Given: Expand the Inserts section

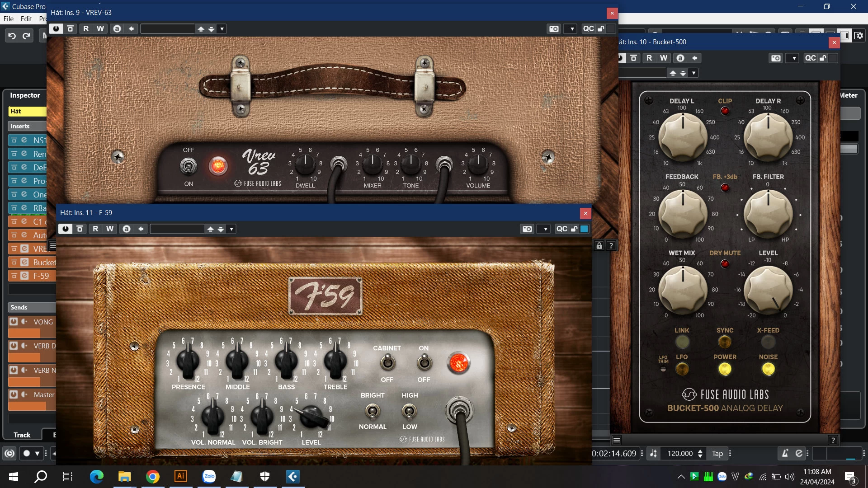Looking at the screenshot, I should coord(27,126).
